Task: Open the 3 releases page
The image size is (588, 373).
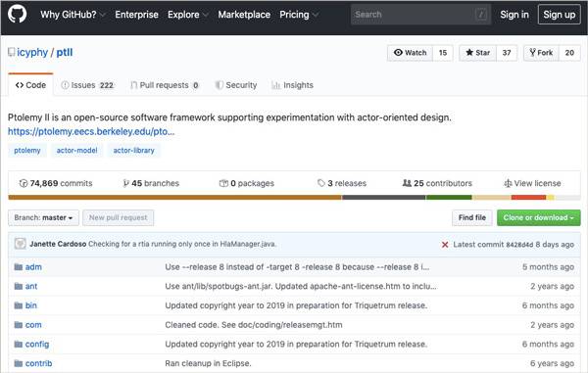Action: coord(342,183)
